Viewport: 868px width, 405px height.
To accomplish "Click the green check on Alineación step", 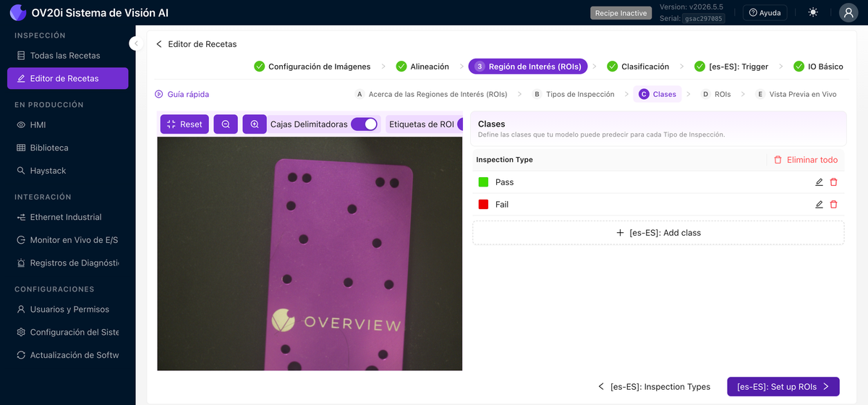I will [x=401, y=67].
